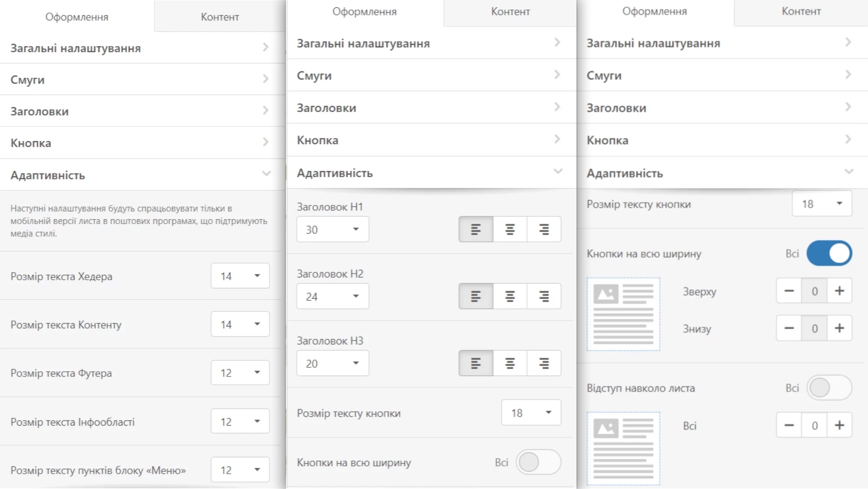
Task: Enable Відступ навколо листа toggle
Action: click(x=829, y=388)
